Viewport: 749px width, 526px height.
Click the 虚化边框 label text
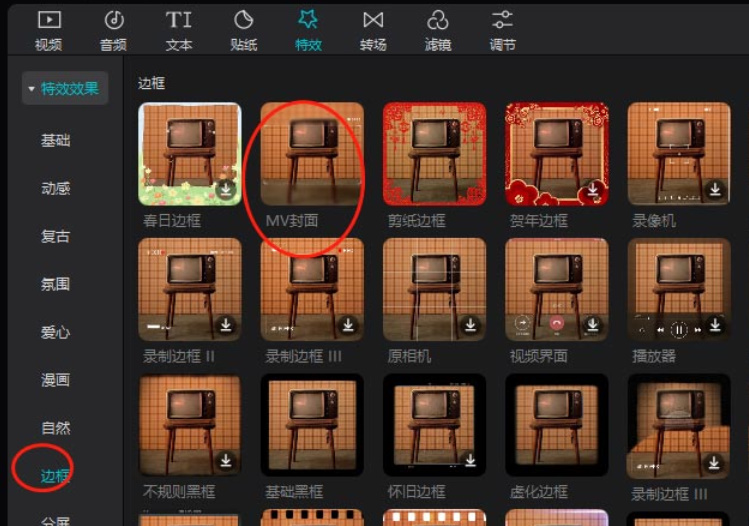539,492
